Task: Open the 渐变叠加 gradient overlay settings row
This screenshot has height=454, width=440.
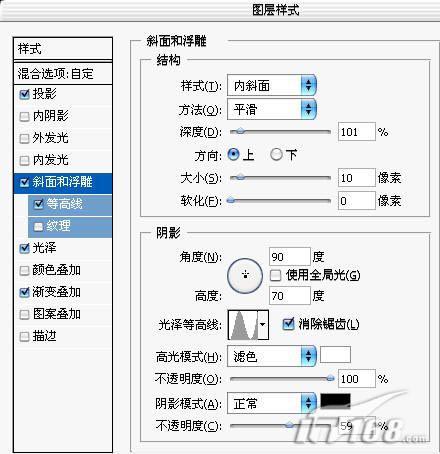Action: 63,292
